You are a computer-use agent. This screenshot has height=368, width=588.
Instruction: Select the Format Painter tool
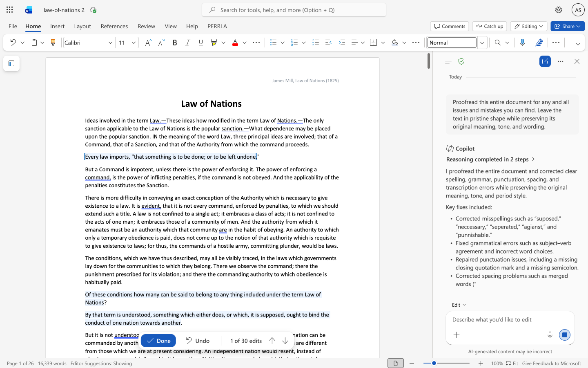pos(53,43)
